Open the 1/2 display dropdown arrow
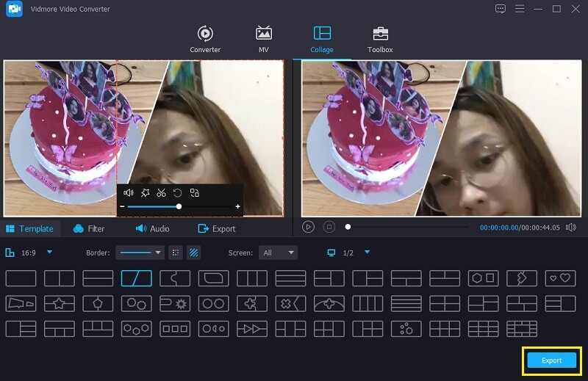 367,253
